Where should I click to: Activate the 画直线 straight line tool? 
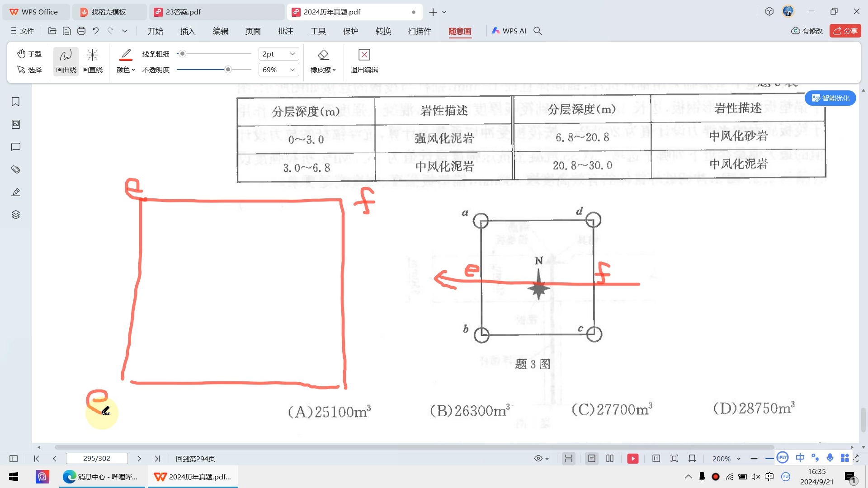pyautogui.click(x=92, y=61)
